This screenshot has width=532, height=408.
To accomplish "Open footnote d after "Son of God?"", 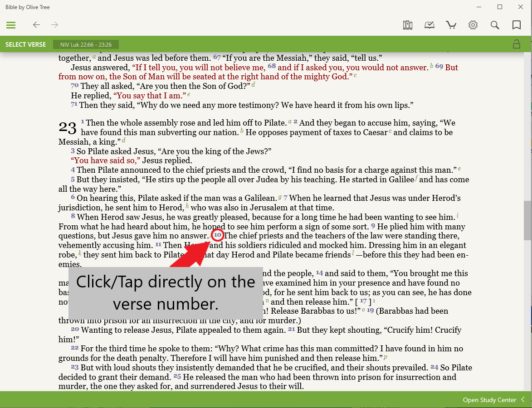I will tap(253, 84).
